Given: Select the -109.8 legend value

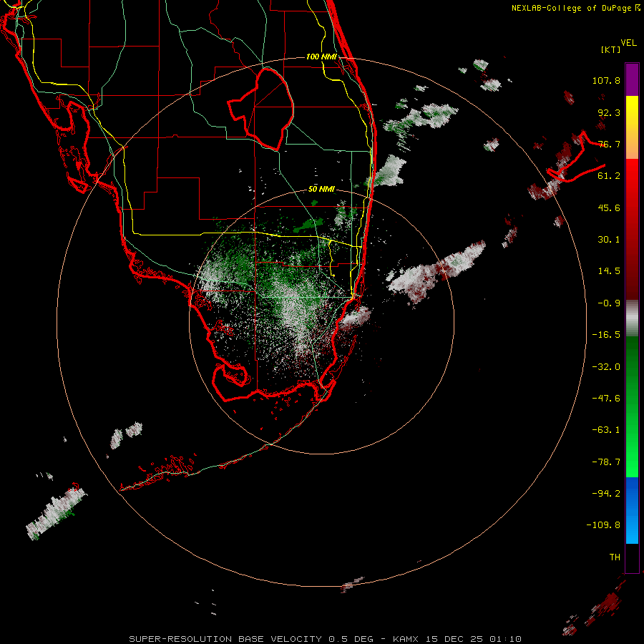Looking at the screenshot, I should click(603, 525).
